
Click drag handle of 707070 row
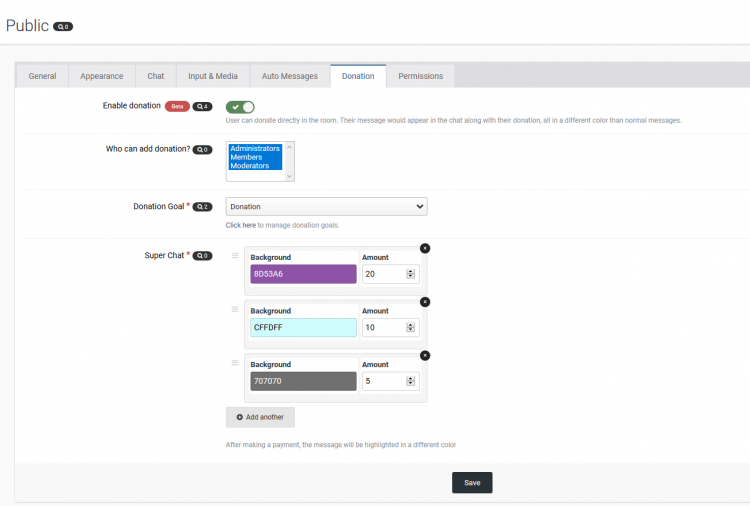pos(235,363)
